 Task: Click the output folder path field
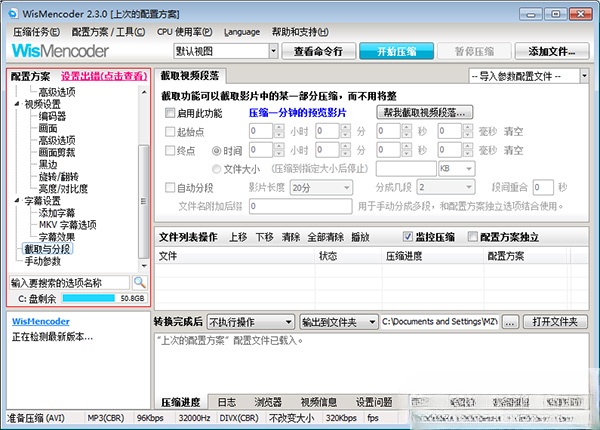[439, 322]
